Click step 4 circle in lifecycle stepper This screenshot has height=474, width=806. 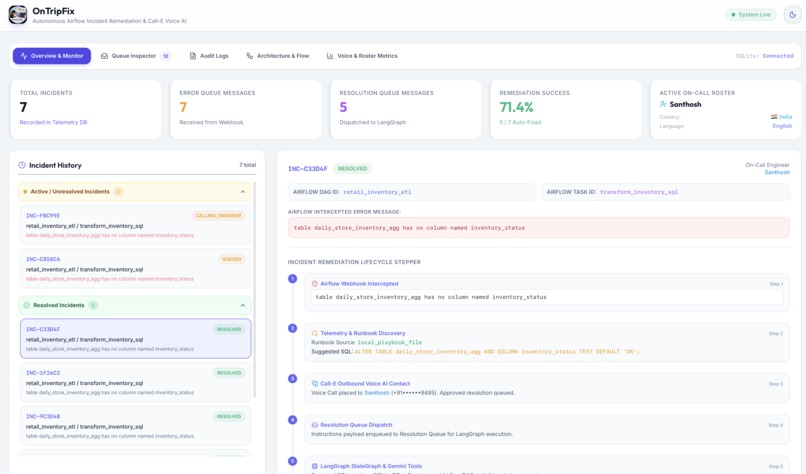coord(292,420)
